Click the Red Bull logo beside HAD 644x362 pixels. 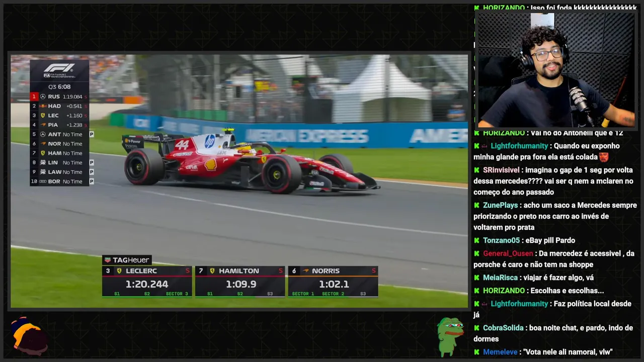tap(43, 106)
